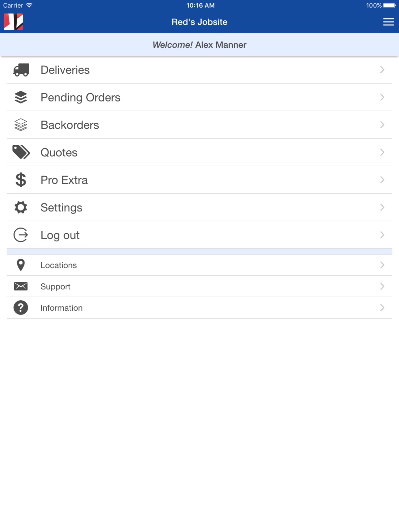Open the Pending Orders menu item
The height and width of the screenshot is (532, 399).
coord(81,97)
